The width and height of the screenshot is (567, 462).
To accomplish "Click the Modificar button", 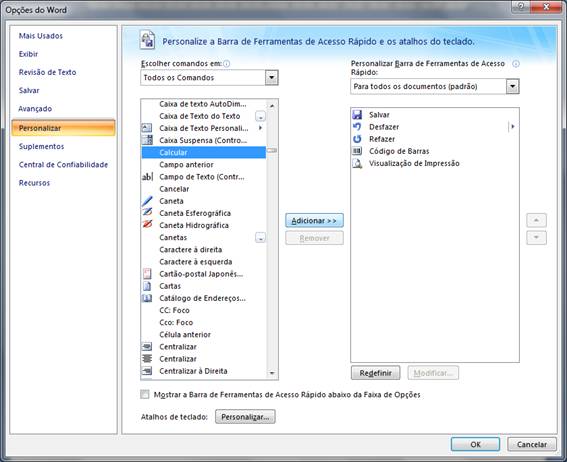I will click(x=433, y=373).
